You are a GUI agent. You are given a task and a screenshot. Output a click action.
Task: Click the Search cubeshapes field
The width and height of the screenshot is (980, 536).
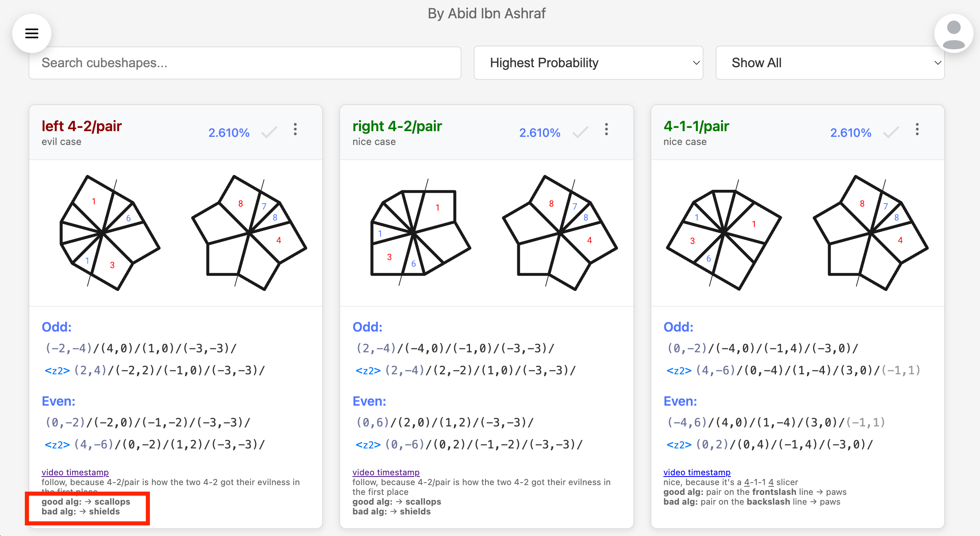(245, 63)
